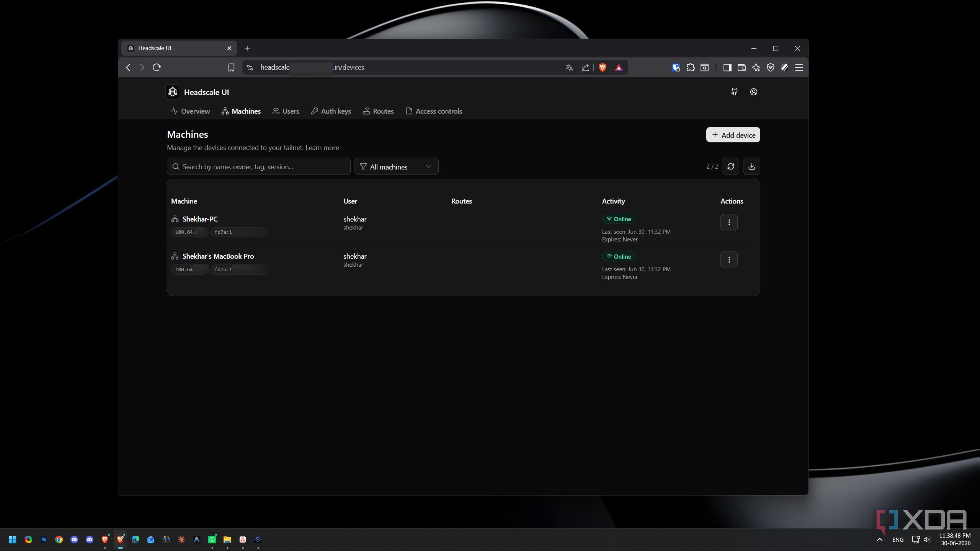Click the Shekhar's MacBook Pro machine name

pos(218,256)
